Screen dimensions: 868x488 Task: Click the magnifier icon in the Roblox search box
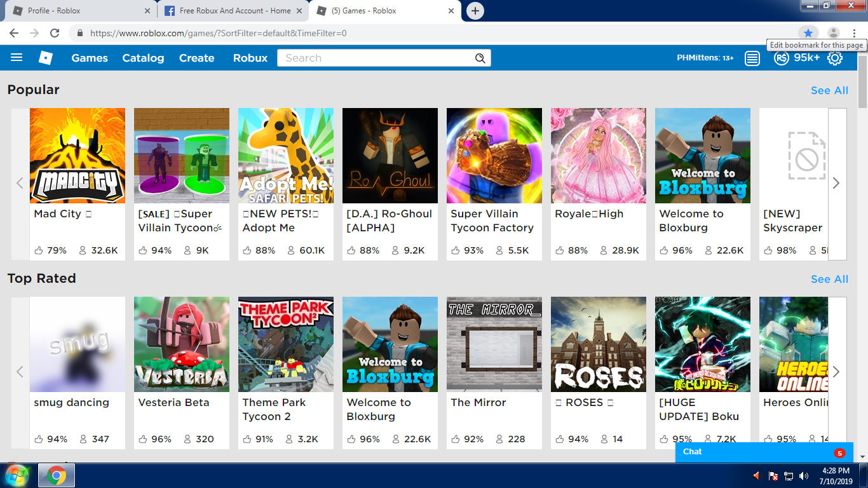(480, 58)
